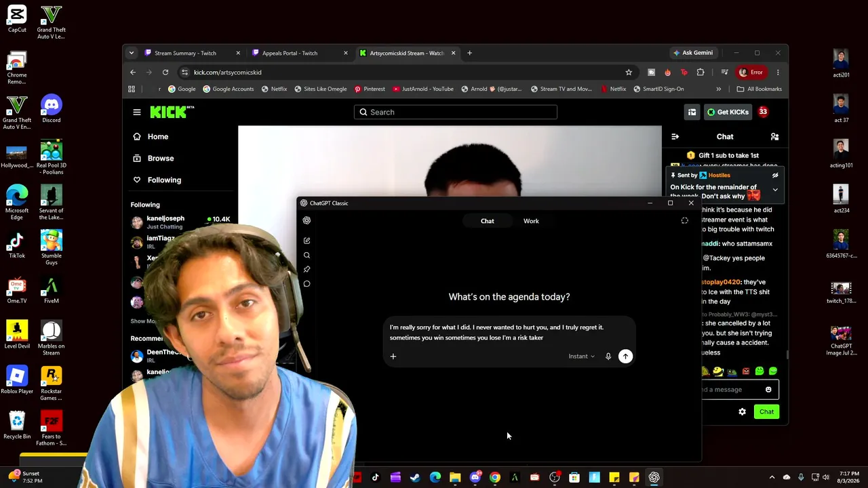Bookmark this page with the star
Screen dimensions: 868x488
[x=629, y=73]
